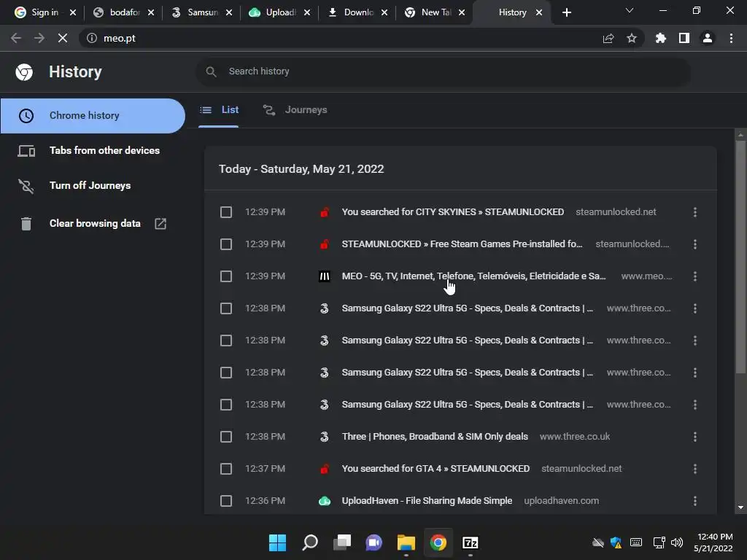Select the List tab
The image size is (747, 560).
click(x=219, y=110)
